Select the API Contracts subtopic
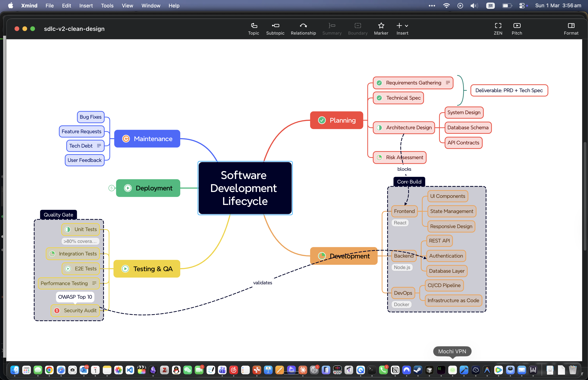Viewport: 588px width, 380px height. pyautogui.click(x=463, y=143)
